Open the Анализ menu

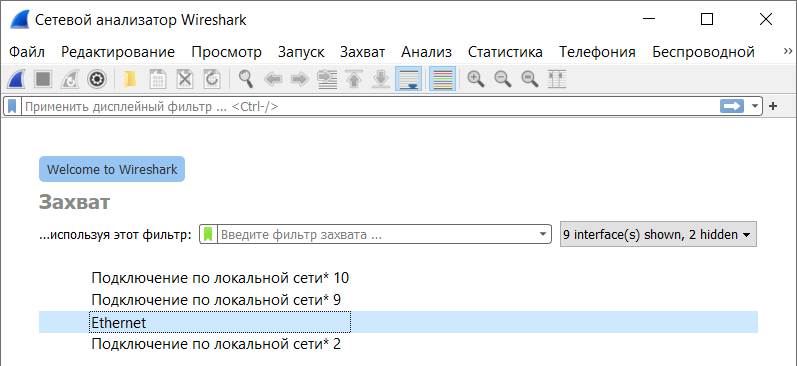426,52
